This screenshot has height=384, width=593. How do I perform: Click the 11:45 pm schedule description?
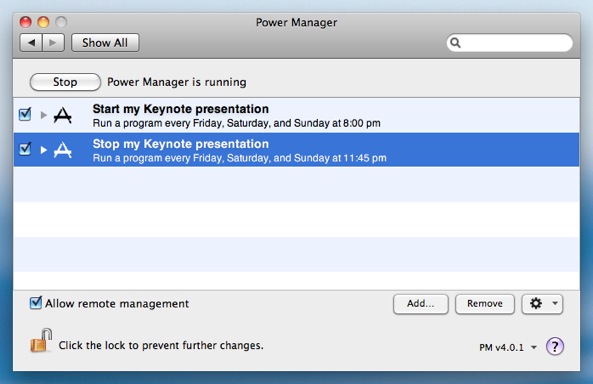(x=239, y=158)
